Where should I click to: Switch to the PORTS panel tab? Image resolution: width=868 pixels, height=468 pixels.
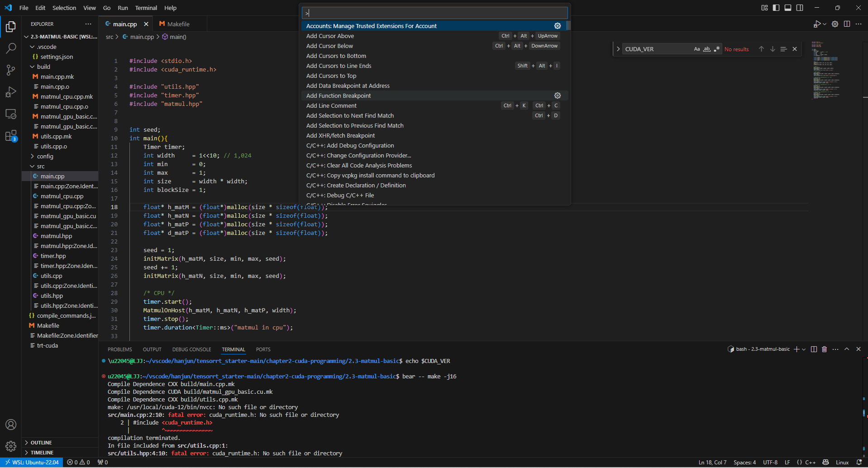pyautogui.click(x=263, y=349)
